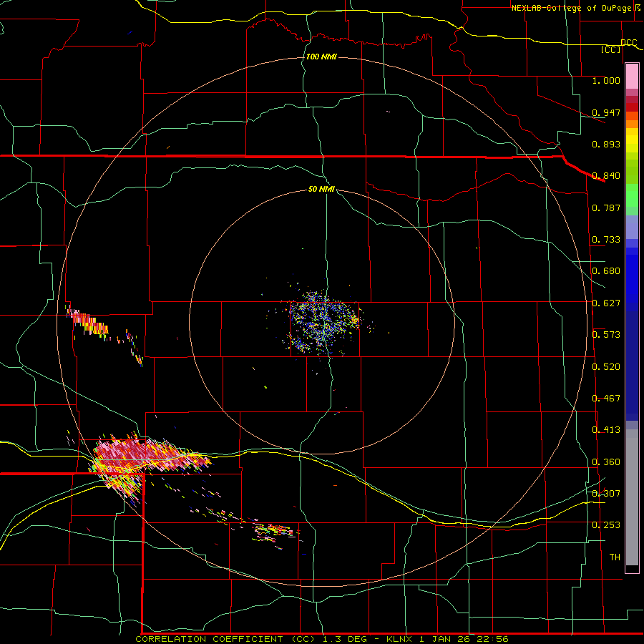
Task: Click the TH threshold label on legend
Action: coord(615,557)
